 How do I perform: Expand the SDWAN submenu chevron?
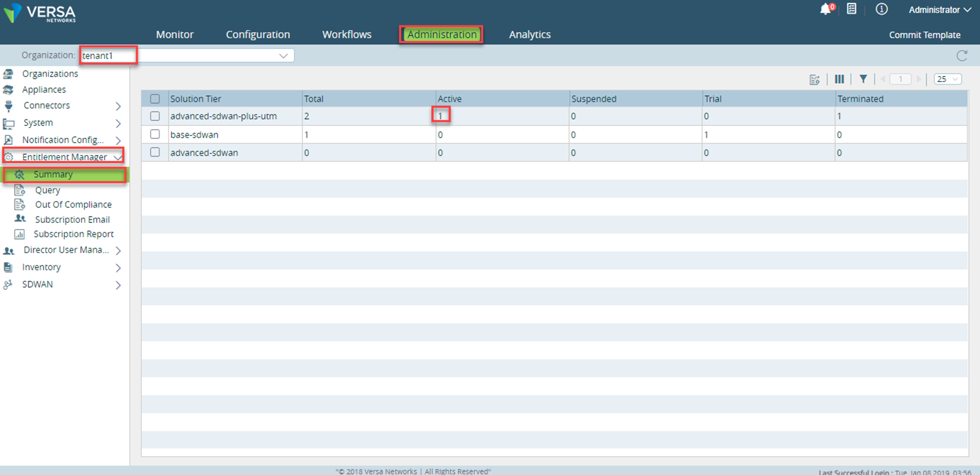coord(118,285)
